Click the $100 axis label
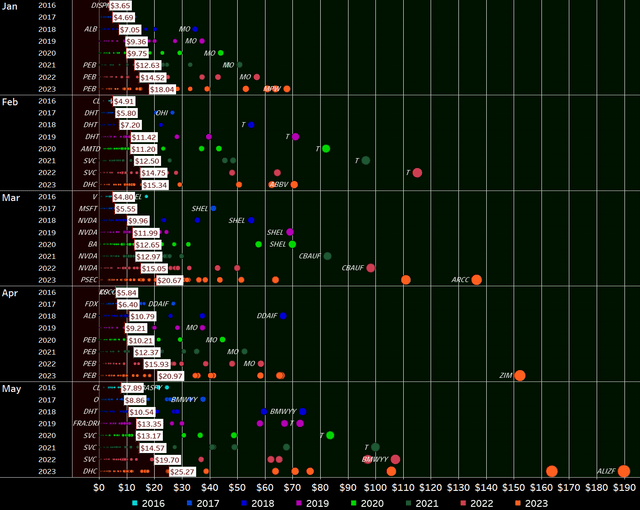The width and height of the screenshot is (640, 510). 375,487
